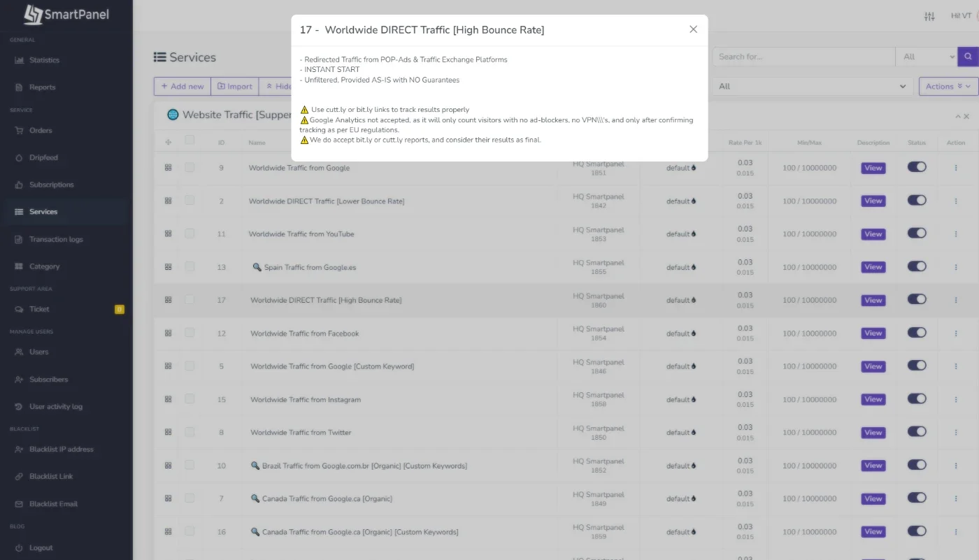Click the drag handle for service ID 9
Image resolution: width=979 pixels, height=560 pixels.
(168, 168)
